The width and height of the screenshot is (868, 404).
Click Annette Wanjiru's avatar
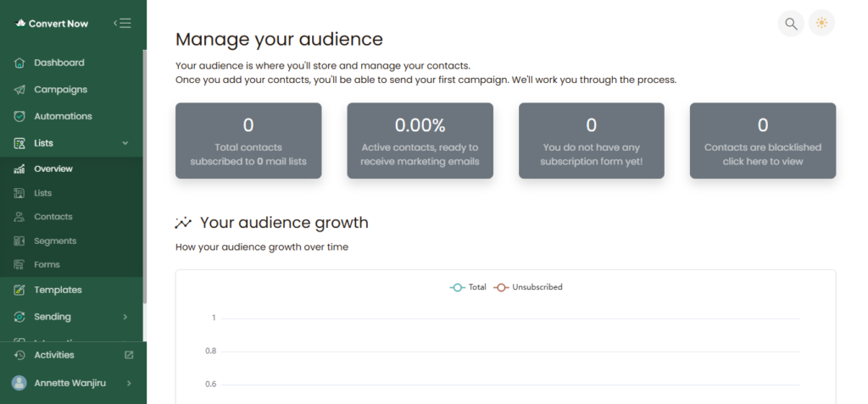(x=19, y=383)
